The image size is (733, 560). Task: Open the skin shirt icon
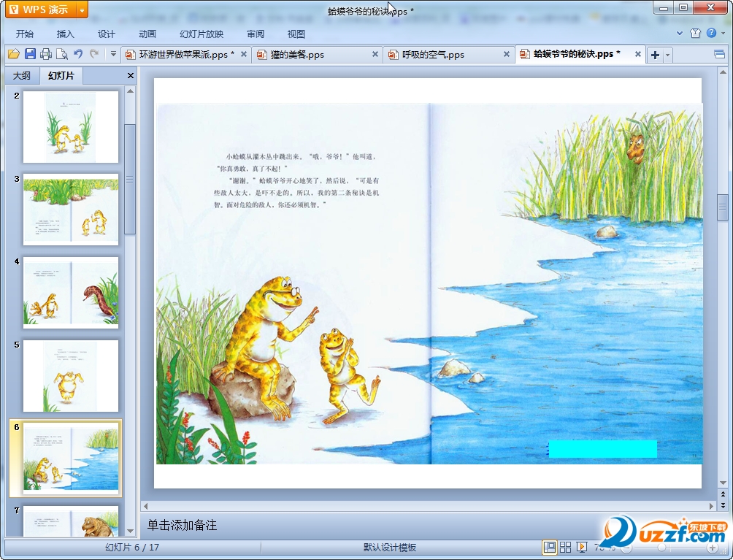tap(695, 33)
